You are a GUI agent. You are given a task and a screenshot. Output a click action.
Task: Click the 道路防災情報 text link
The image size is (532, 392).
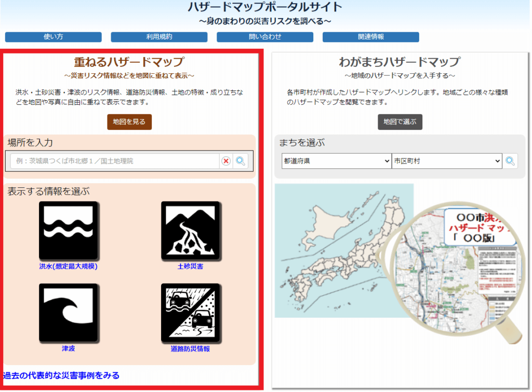[x=190, y=349]
